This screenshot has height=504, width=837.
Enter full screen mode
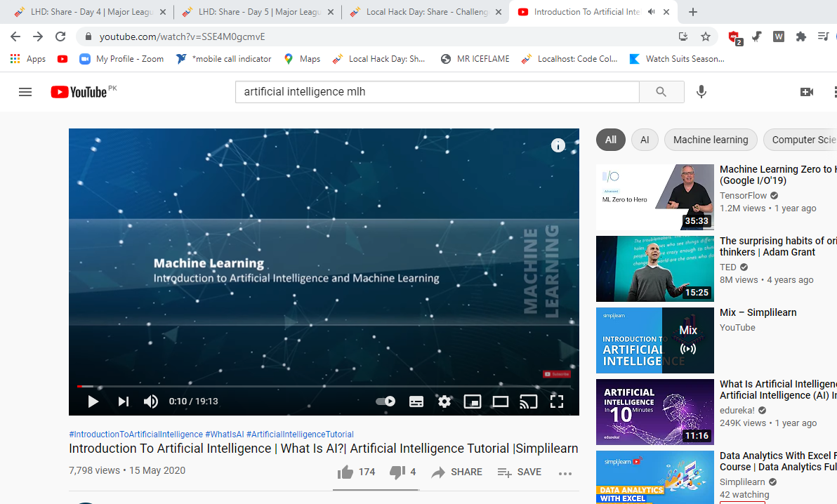click(x=557, y=402)
